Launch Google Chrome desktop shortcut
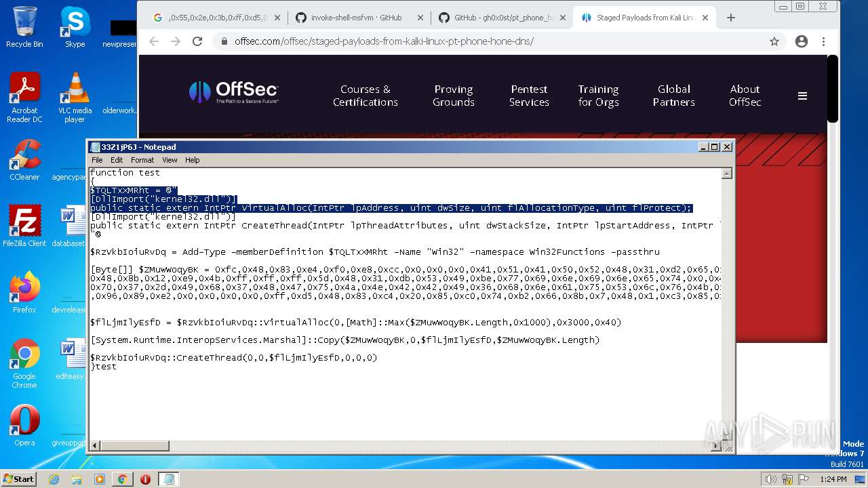 (24, 364)
